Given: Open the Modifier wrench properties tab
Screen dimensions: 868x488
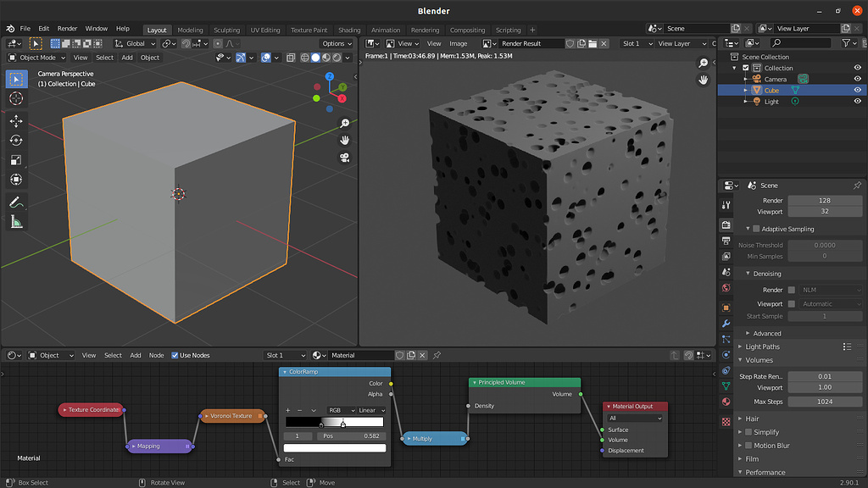Looking at the screenshot, I should pyautogui.click(x=726, y=323).
